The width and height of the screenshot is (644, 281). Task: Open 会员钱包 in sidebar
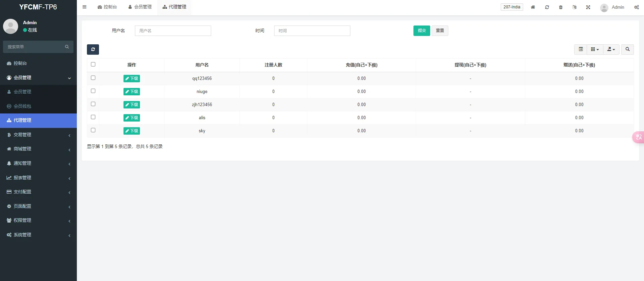[x=22, y=106]
